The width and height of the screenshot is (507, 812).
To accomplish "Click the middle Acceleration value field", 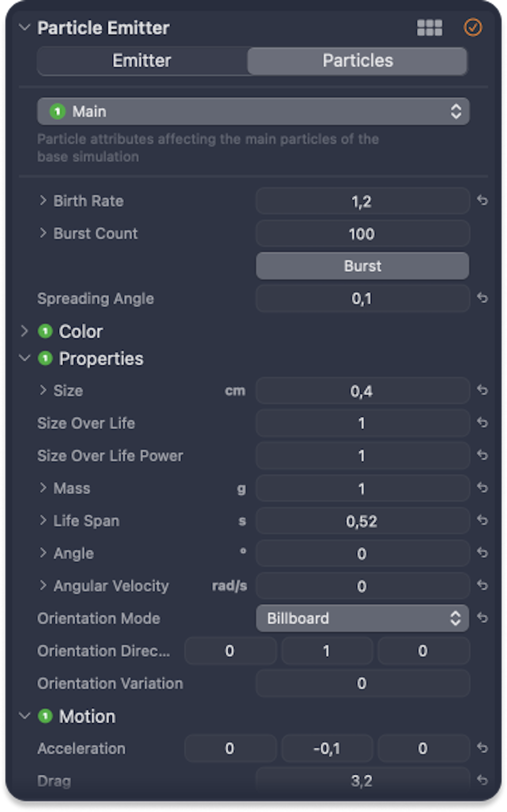I will (327, 748).
